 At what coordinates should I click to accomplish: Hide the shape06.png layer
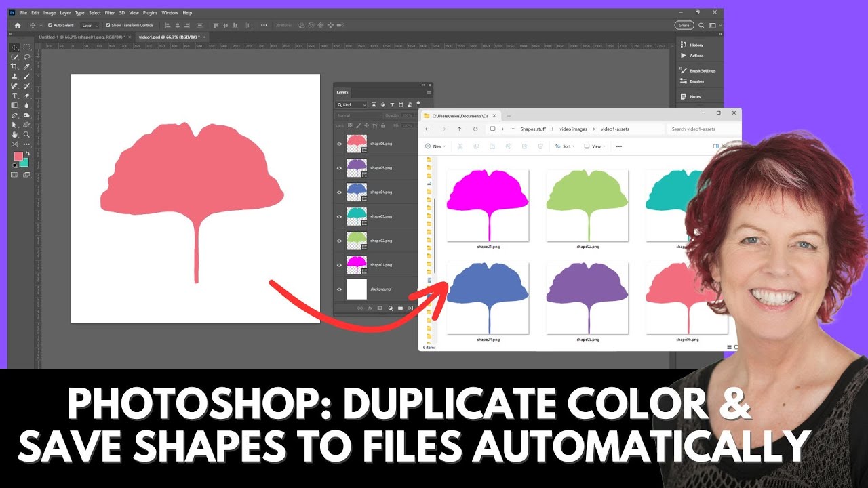339,144
